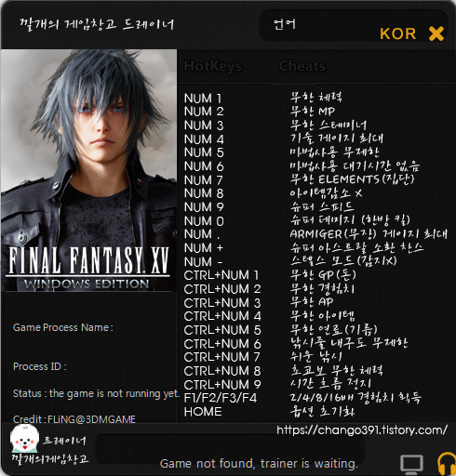Switch language via KOR selector
This screenshot has width=456, height=476.
coord(397,33)
